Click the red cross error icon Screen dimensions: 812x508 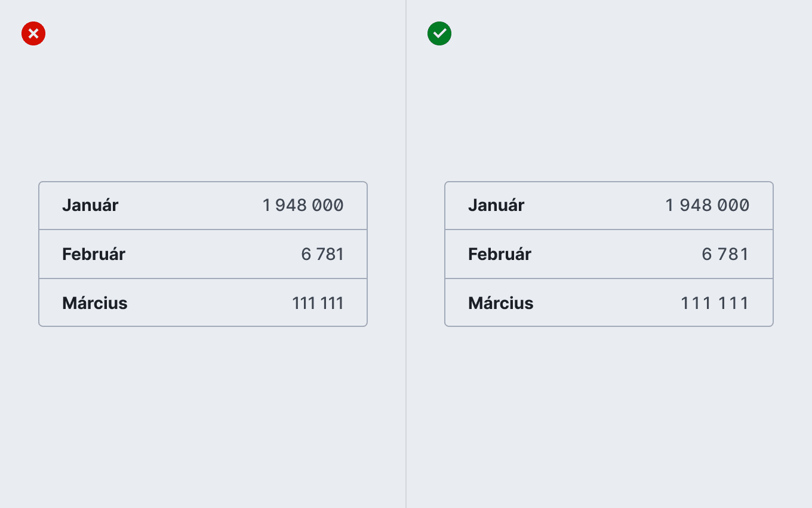pyautogui.click(x=33, y=33)
